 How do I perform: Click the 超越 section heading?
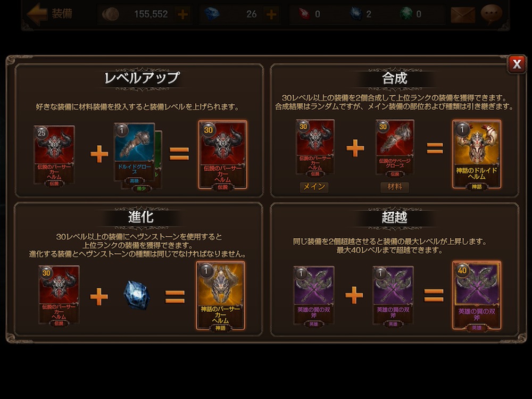point(394,218)
